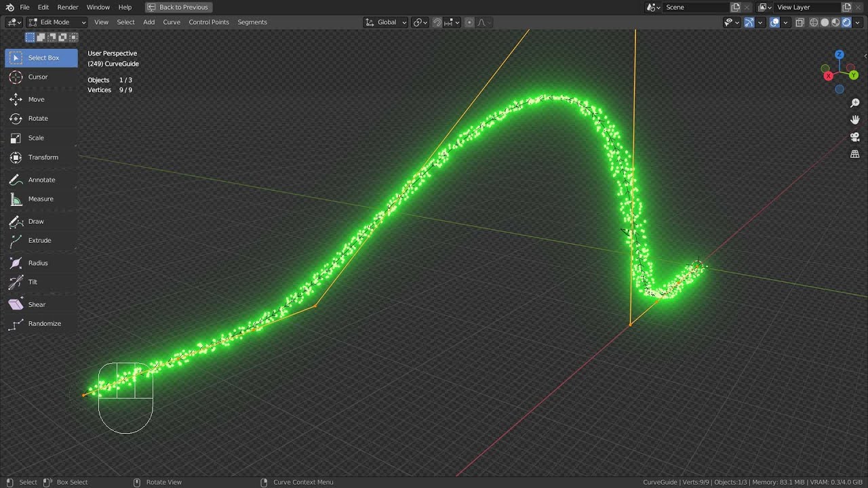
Task: Click the Back to Previous button
Action: [179, 7]
